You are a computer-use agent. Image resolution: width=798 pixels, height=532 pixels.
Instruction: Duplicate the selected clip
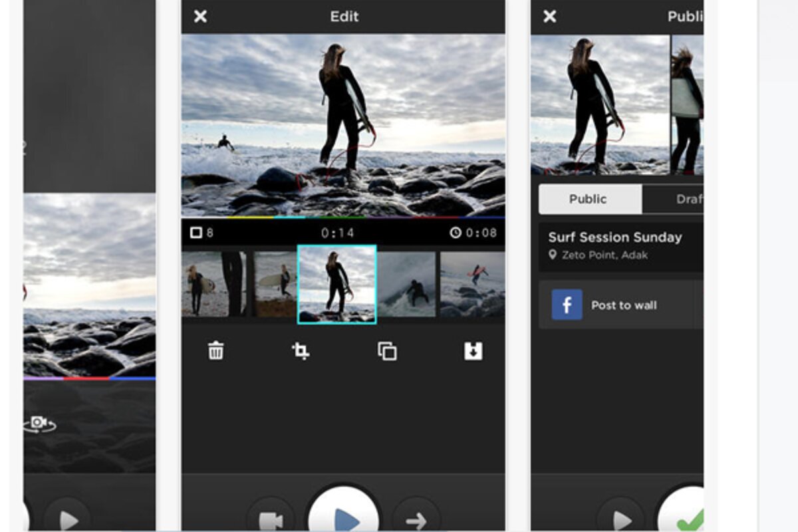[387, 350]
